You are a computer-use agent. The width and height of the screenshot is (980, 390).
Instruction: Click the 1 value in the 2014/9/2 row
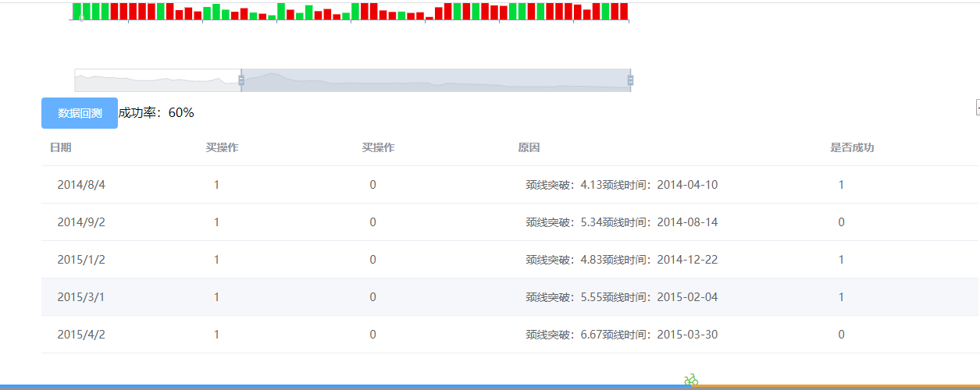[216, 222]
